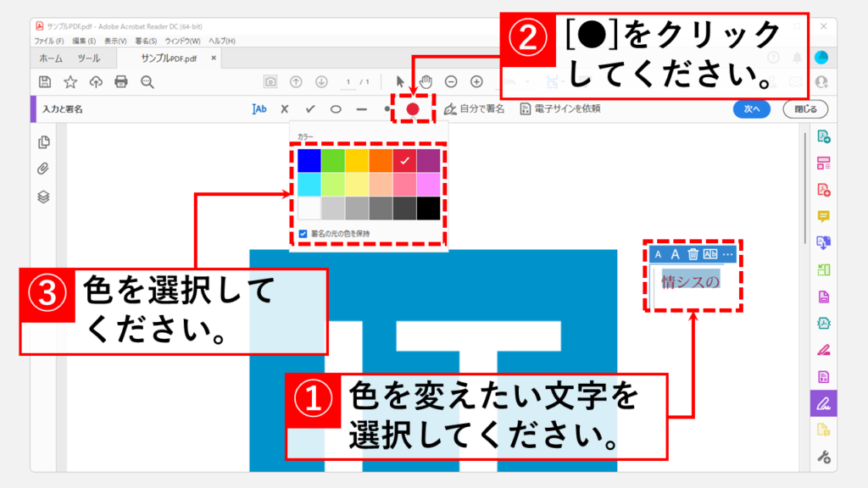This screenshot has height=488, width=868.
Task: Select the checkmark stamp tool
Action: coord(310,109)
